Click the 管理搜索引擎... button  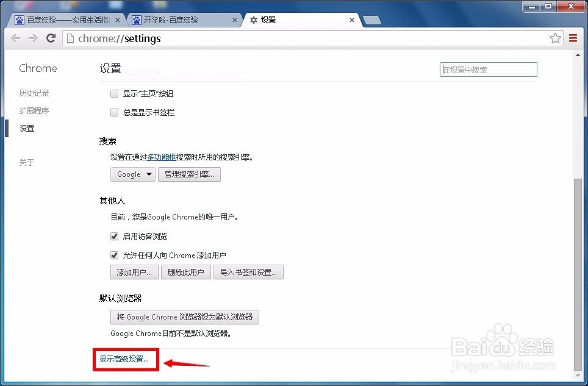(x=189, y=174)
